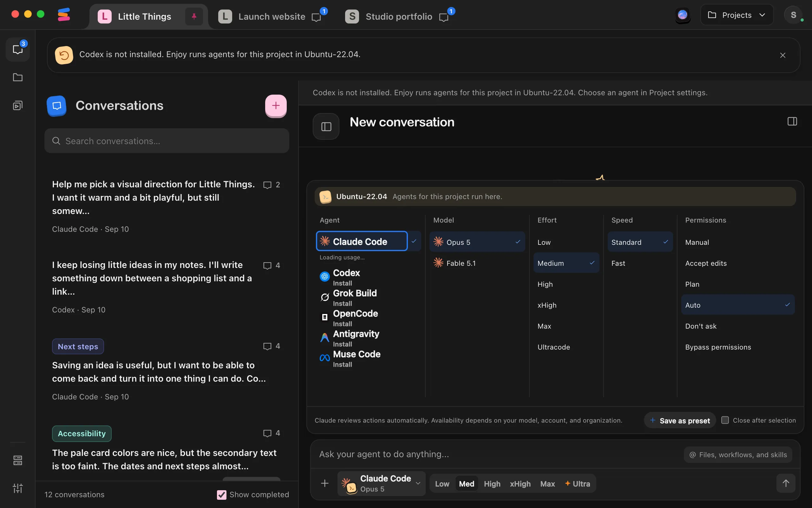Screen dimensions: 812x508
Task: Choose the Fable 5.1 model
Action: 477,263
